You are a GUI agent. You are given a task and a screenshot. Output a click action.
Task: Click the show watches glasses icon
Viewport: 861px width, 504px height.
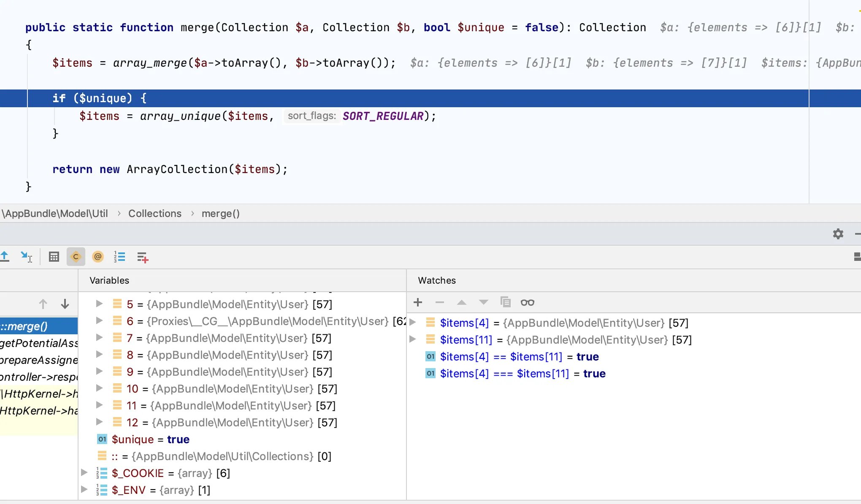[x=527, y=302]
